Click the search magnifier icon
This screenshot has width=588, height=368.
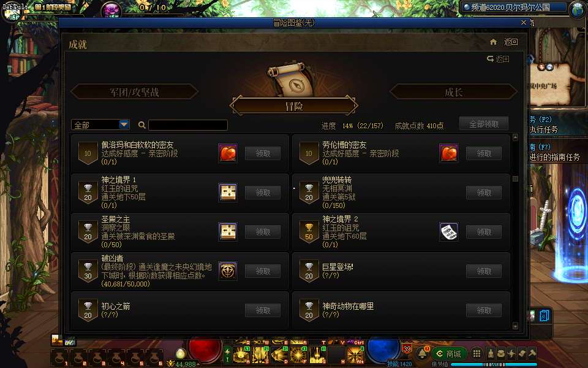(141, 125)
